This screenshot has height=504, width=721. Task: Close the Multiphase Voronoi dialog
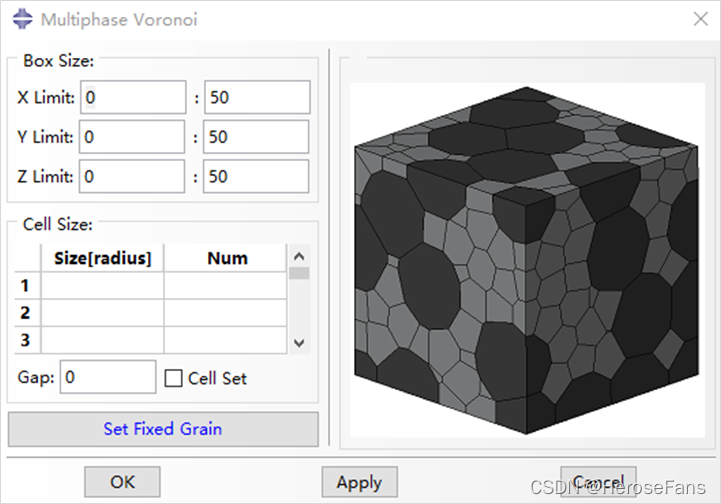coord(700,19)
